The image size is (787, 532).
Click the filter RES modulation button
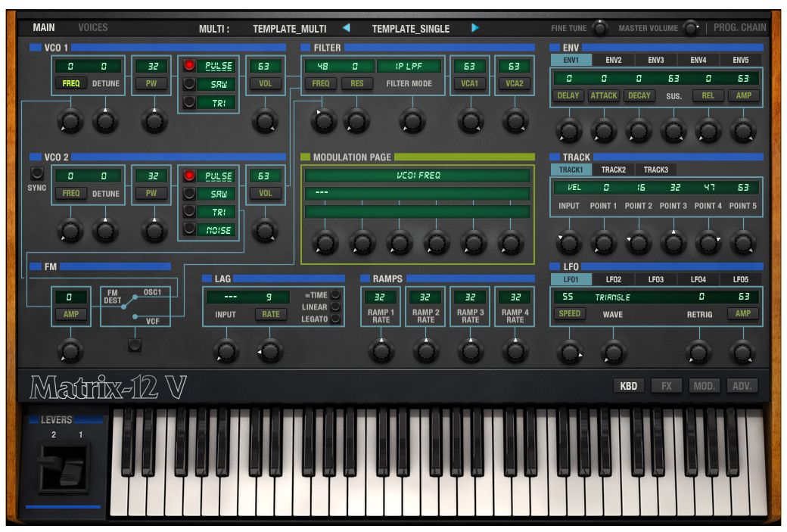(x=357, y=83)
